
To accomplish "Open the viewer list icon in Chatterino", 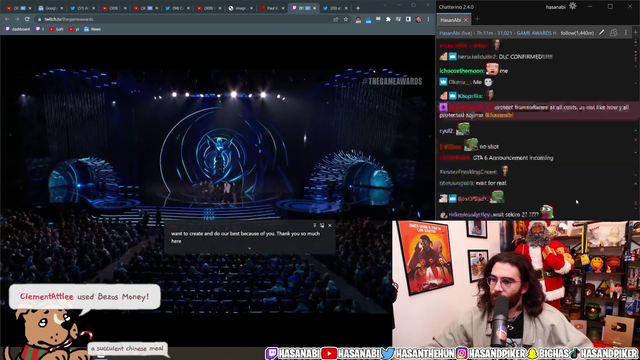I will 613,33.
